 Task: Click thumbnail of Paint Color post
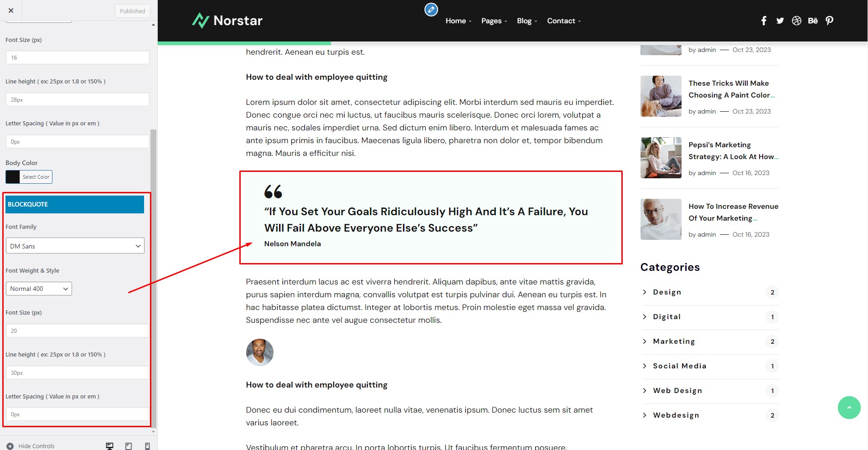point(661,96)
